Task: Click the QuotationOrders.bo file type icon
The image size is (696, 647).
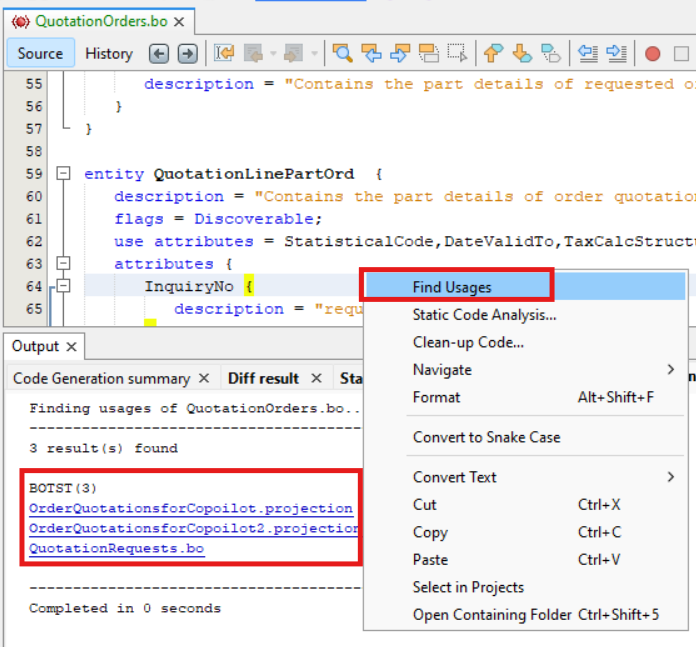Action: tap(20, 21)
